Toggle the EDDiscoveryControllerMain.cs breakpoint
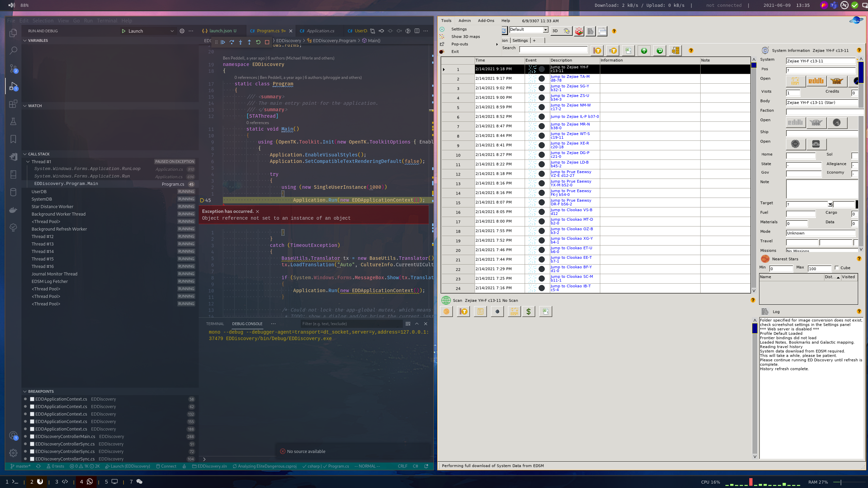This screenshot has width=868, height=488. click(x=32, y=436)
